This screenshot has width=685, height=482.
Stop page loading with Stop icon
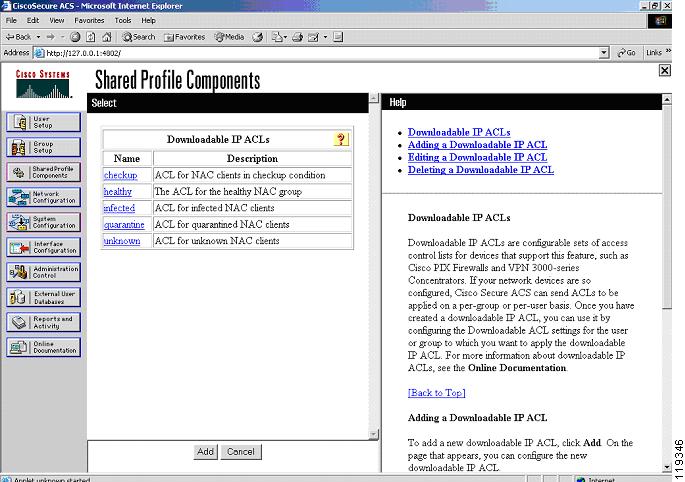click(75, 37)
